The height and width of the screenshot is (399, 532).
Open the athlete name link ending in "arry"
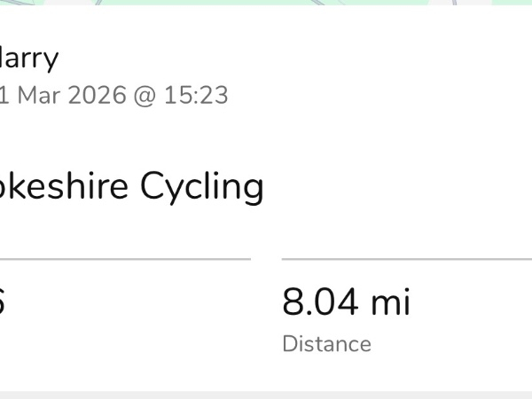pos(28,59)
